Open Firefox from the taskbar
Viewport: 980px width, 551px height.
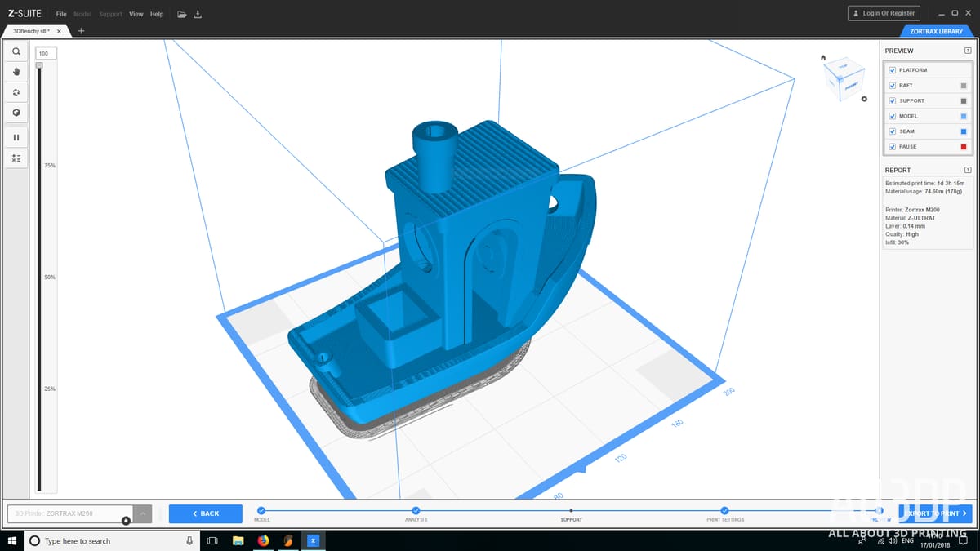tap(263, 540)
